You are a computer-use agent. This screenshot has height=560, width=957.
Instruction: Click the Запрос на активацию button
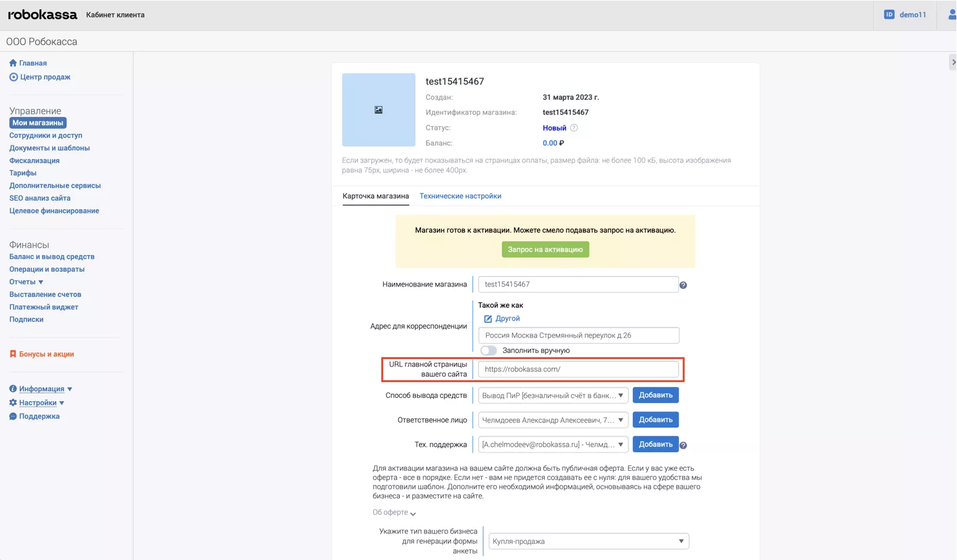pos(545,250)
